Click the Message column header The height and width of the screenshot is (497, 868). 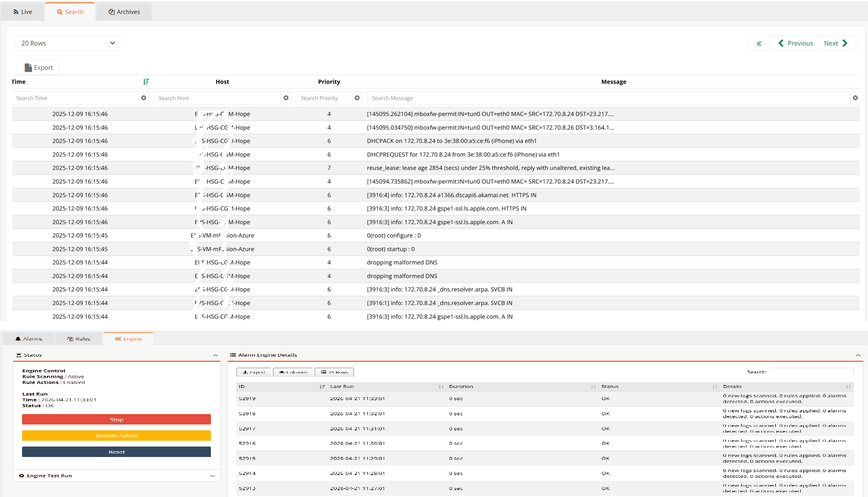614,82
